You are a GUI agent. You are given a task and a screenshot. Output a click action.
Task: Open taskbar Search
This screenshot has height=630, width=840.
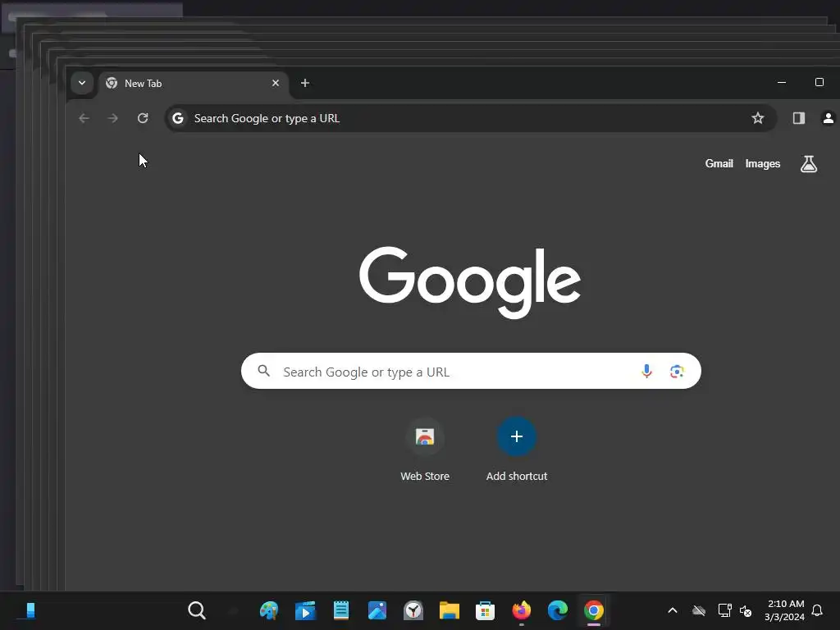197,610
